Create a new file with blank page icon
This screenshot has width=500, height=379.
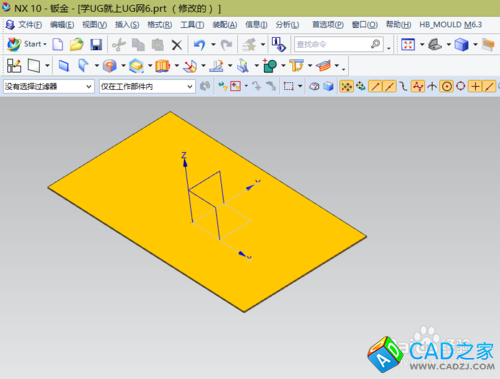(58, 44)
